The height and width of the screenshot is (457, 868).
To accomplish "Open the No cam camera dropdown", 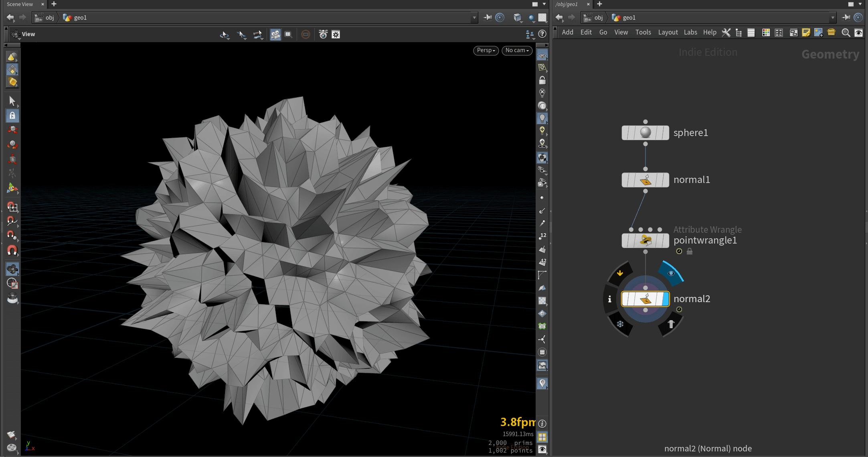I will tap(517, 51).
